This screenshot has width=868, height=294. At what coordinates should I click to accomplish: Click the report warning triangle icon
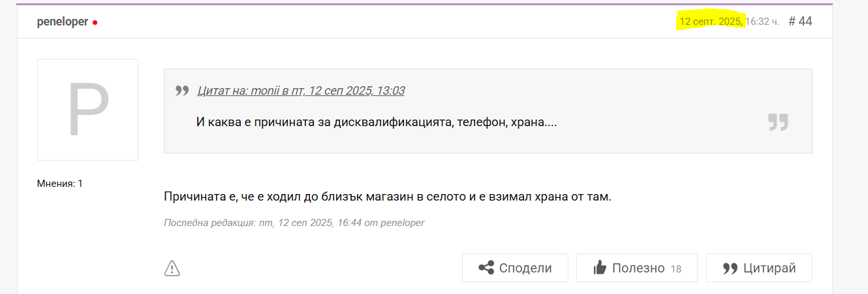(172, 267)
